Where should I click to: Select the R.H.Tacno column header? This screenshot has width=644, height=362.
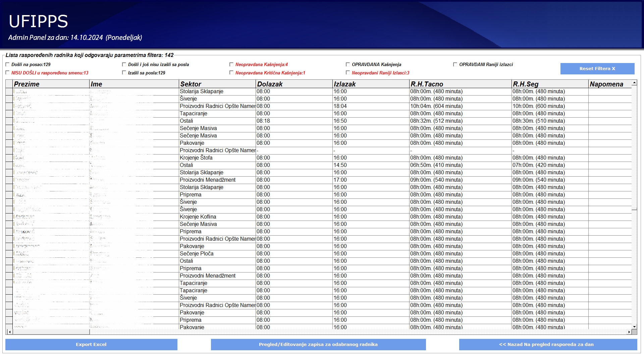(x=461, y=84)
